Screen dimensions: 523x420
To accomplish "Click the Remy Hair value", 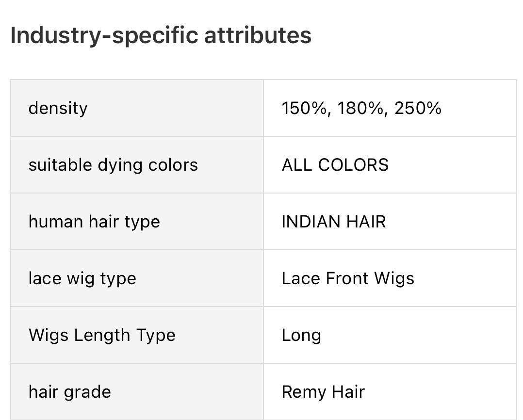I will [x=323, y=392].
